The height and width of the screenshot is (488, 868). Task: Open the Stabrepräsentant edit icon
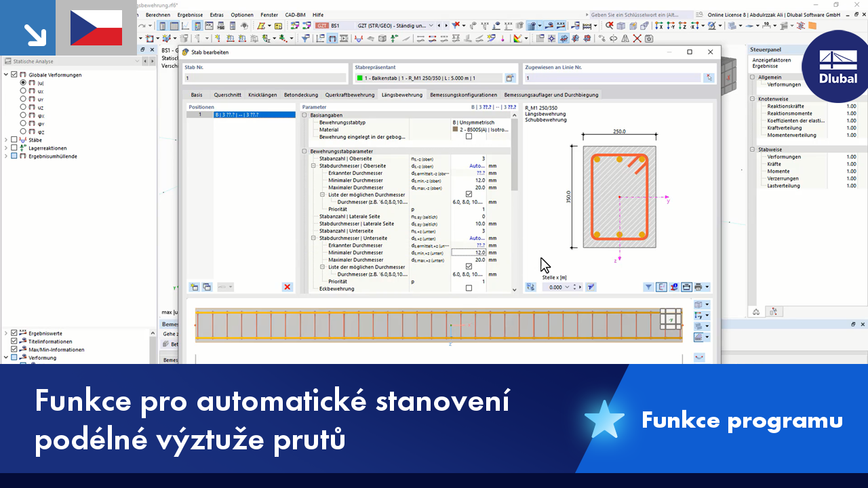click(x=510, y=78)
